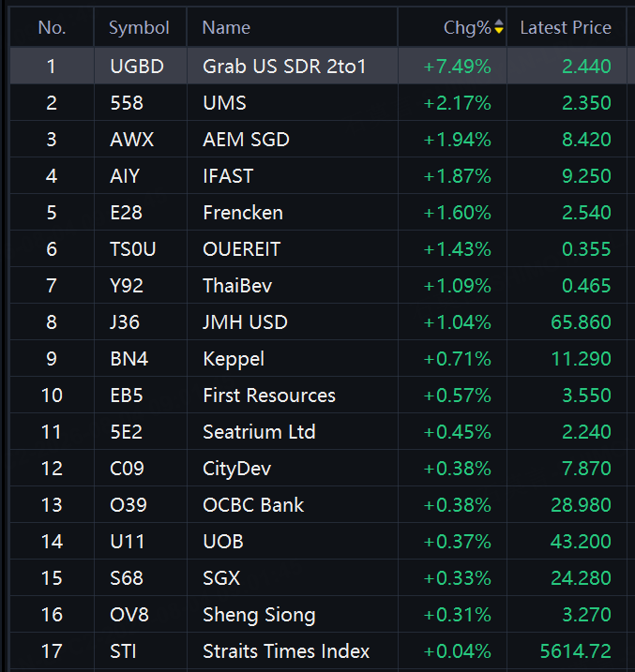Sort by the Chg% column arrow icon

click(x=499, y=26)
